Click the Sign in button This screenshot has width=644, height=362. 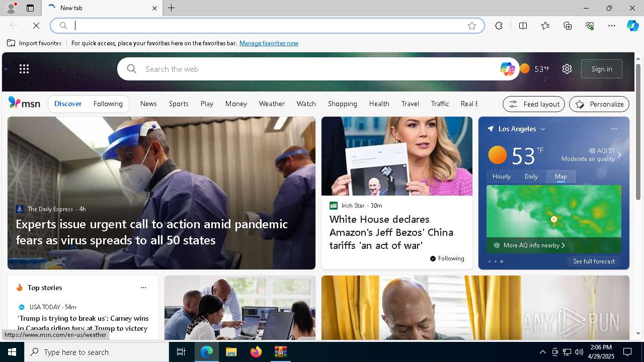tap(602, 69)
